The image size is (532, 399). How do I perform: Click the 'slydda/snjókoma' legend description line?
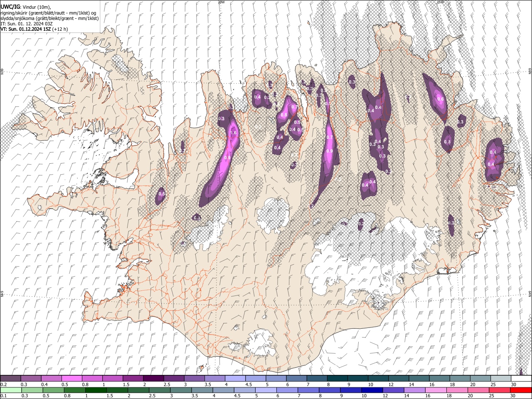49,18
